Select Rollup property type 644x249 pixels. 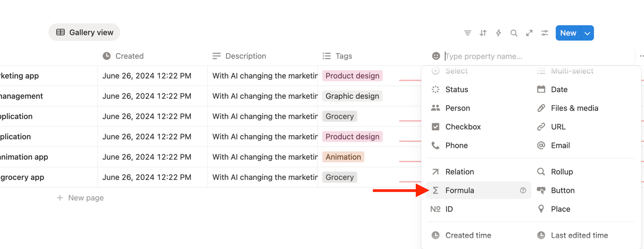(561, 172)
